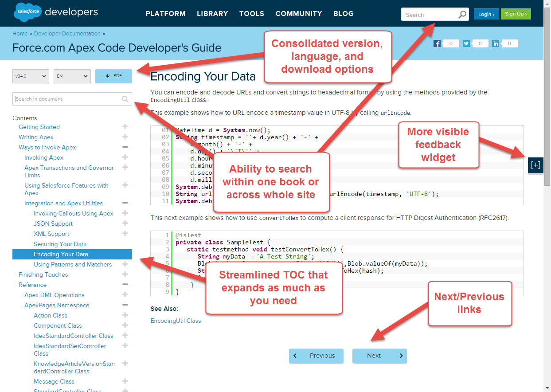Open the JSON Support topic link
This screenshot has height=392, width=551.
tap(53, 223)
